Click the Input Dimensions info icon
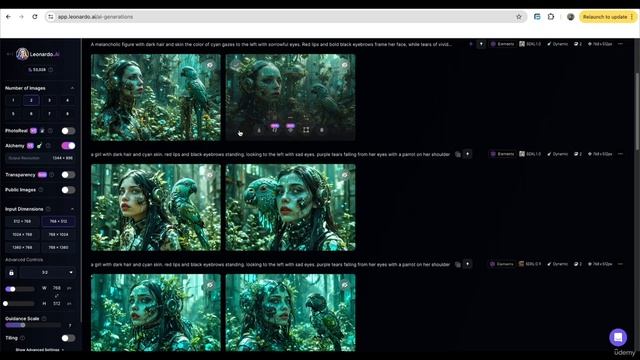Image resolution: width=640 pixels, height=360 pixels. [48, 209]
